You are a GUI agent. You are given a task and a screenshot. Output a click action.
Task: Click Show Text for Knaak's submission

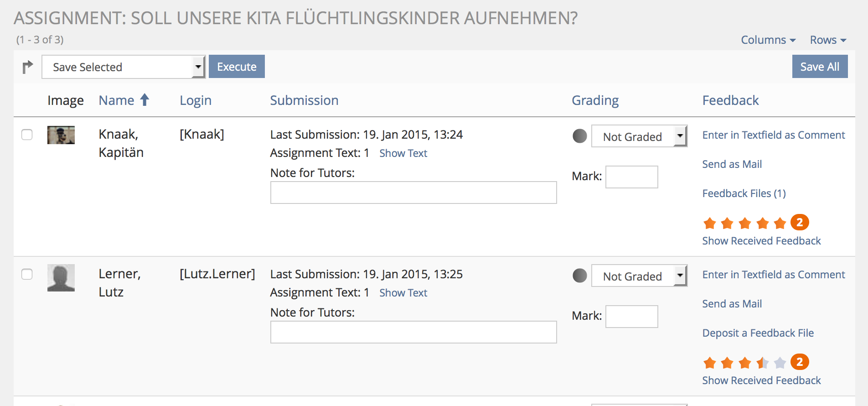pyautogui.click(x=403, y=153)
